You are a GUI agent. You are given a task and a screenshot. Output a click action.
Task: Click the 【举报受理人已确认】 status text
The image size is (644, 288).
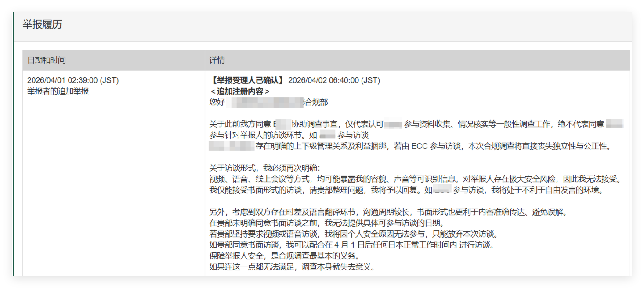pos(247,80)
